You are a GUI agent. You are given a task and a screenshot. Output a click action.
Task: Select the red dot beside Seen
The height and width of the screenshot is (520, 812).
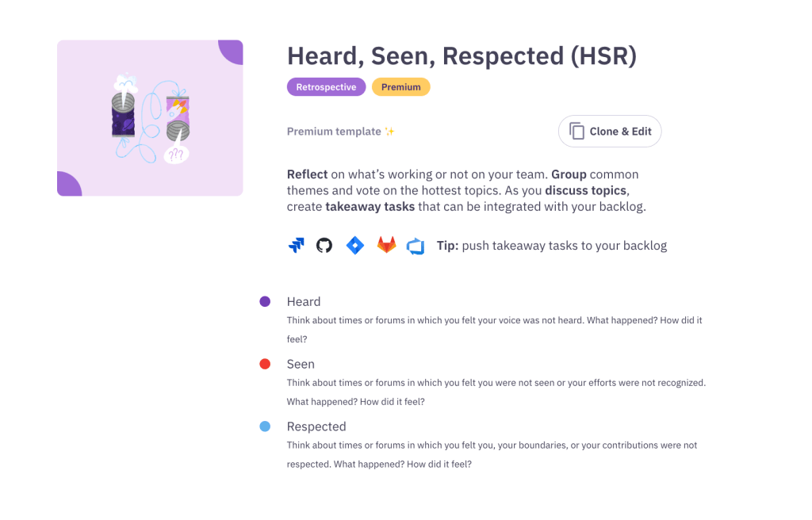click(265, 364)
